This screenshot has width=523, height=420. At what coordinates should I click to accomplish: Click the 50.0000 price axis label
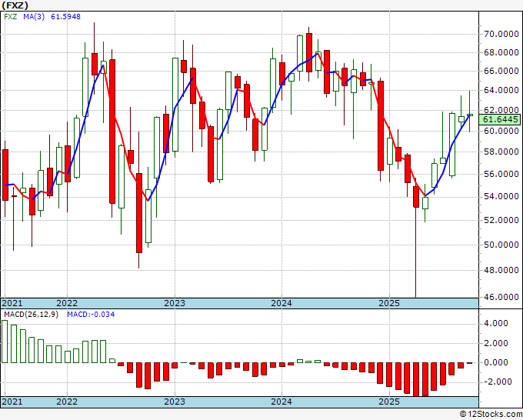[501, 245]
